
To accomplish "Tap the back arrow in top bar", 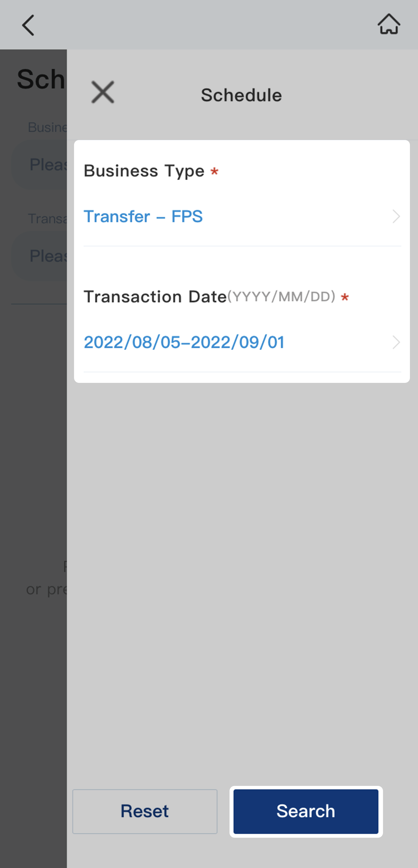I will (28, 25).
